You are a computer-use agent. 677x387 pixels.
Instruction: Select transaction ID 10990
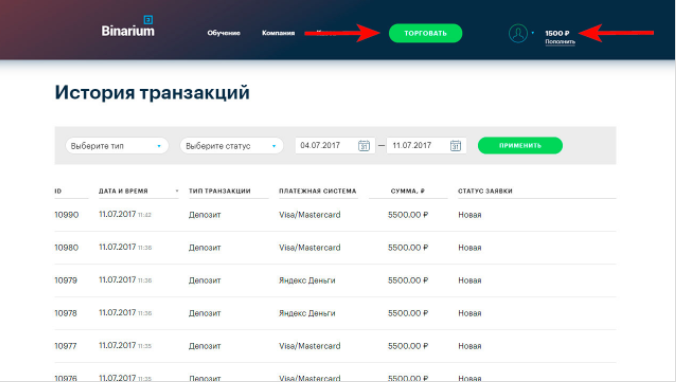point(66,215)
